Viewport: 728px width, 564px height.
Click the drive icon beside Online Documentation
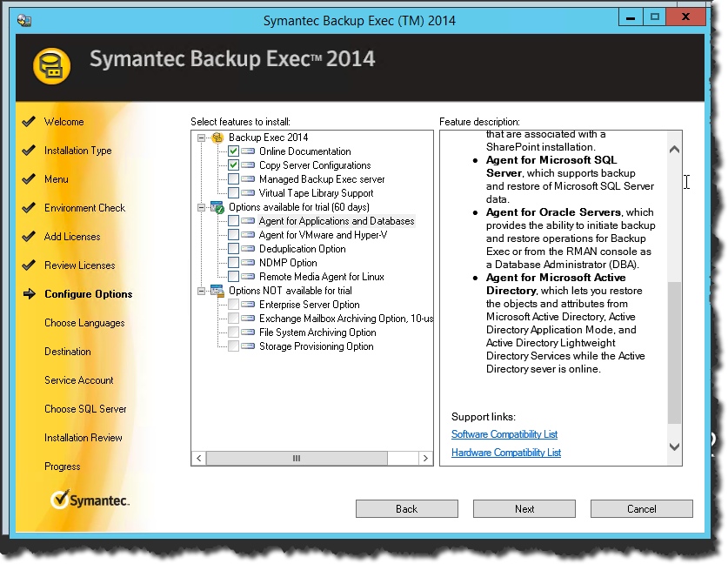click(248, 151)
